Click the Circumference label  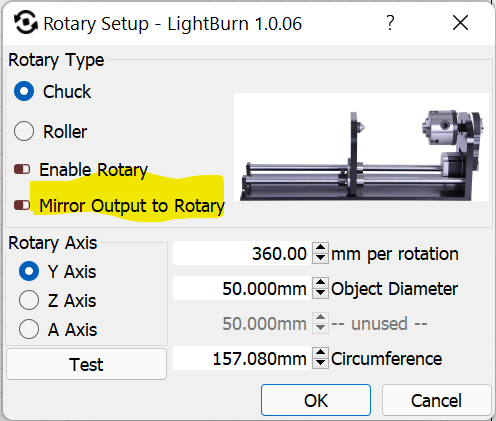tap(387, 359)
